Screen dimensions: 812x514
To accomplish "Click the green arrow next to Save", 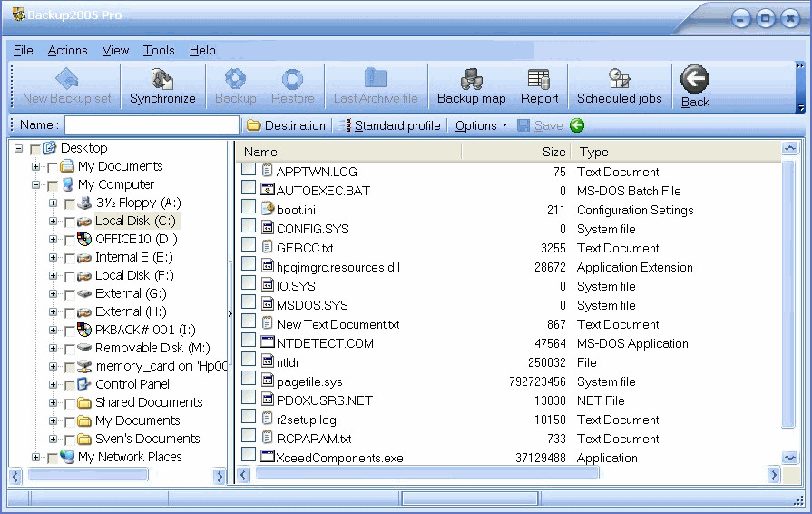I will coord(577,125).
